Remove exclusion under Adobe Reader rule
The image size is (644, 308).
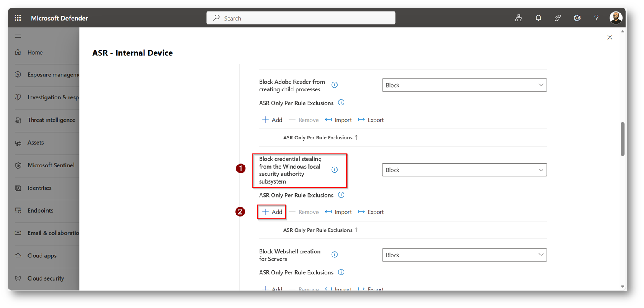pyautogui.click(x=304, y=120)
